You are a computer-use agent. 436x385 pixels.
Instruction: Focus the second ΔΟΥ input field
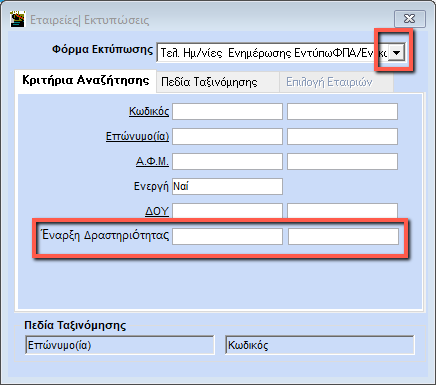coord(342,211)
